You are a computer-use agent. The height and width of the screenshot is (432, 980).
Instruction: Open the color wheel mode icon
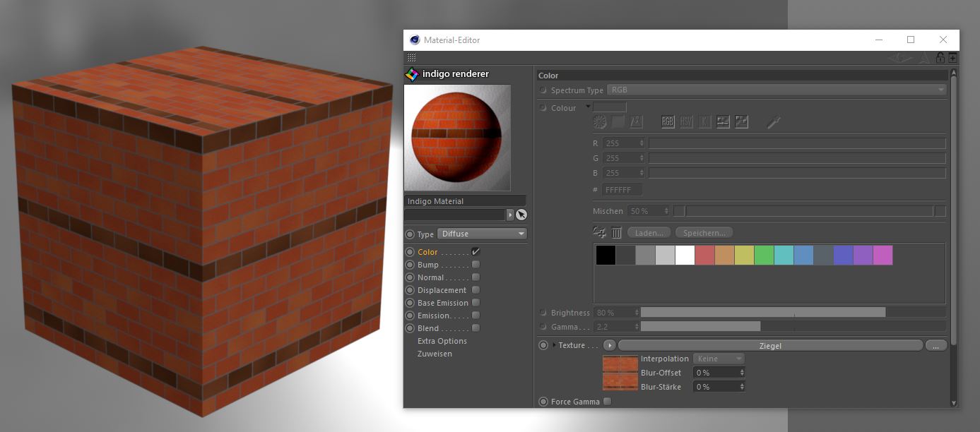[x=600, y=122]
